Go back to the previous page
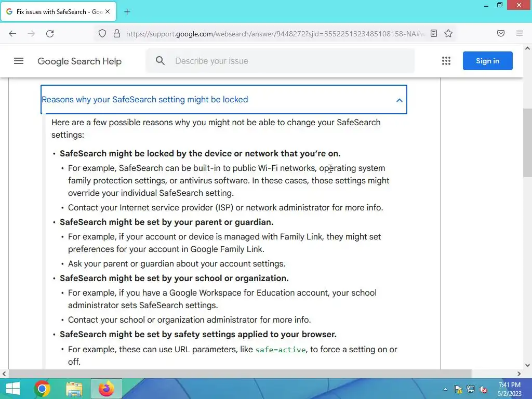 click(x=12, y=34)
